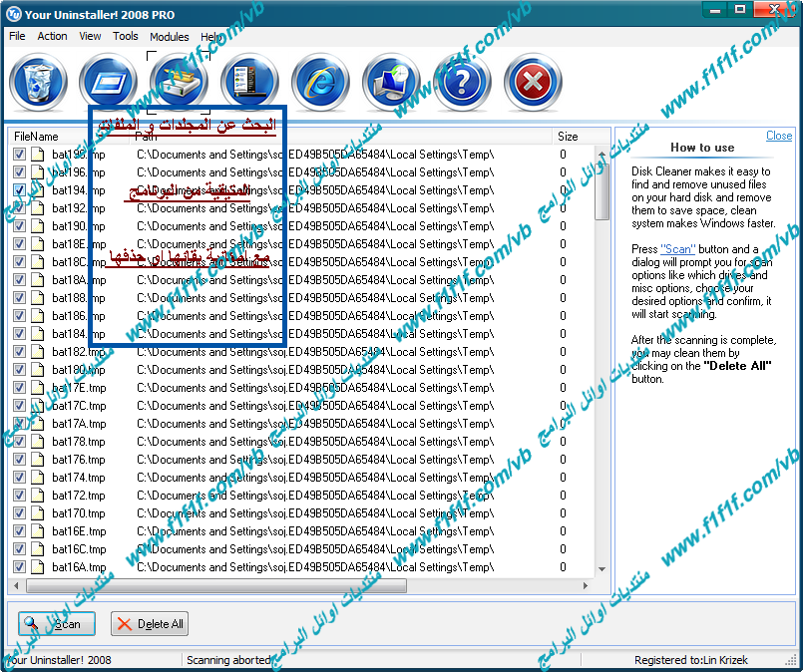Toggle the bat17A.tmp file checkbox
This screenshot has height=672, width=803.
point(20,424)
